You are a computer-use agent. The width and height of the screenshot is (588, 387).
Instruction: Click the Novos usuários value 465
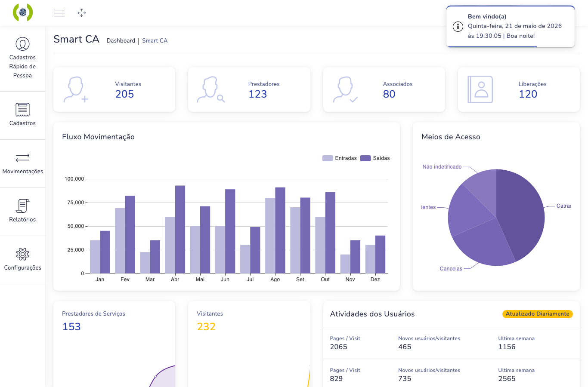pos(405,347)
